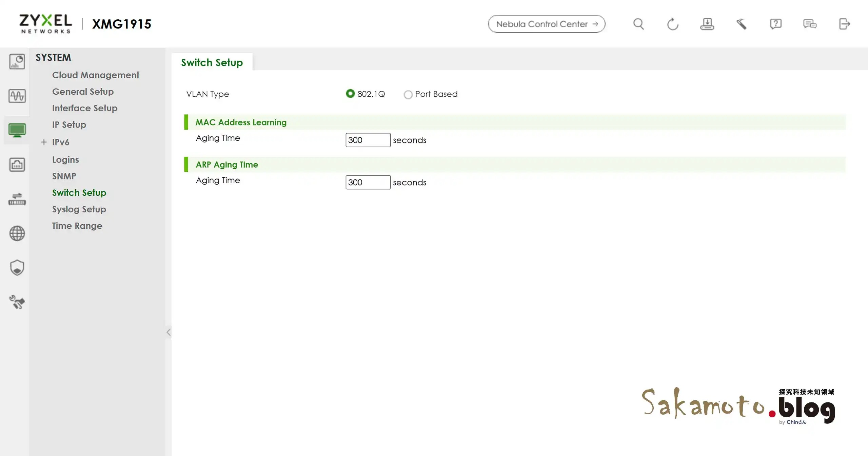Open the Cloud Management menu item

[96, 75]
